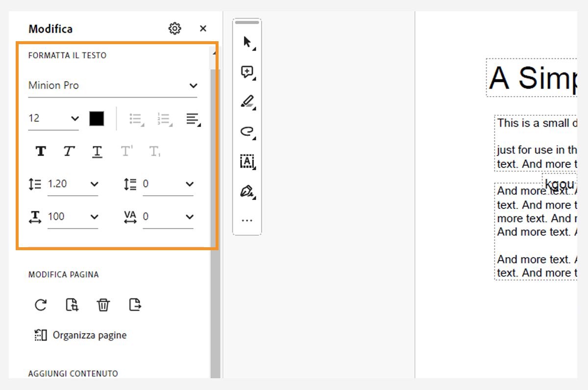
Task: Pick the highlighter tool
Action: coord(247,102)
